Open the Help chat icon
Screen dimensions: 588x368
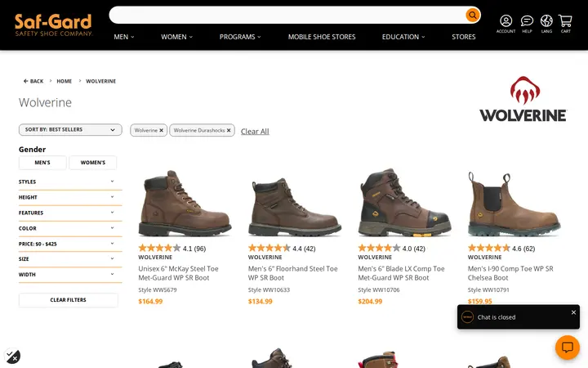[527, 24]
